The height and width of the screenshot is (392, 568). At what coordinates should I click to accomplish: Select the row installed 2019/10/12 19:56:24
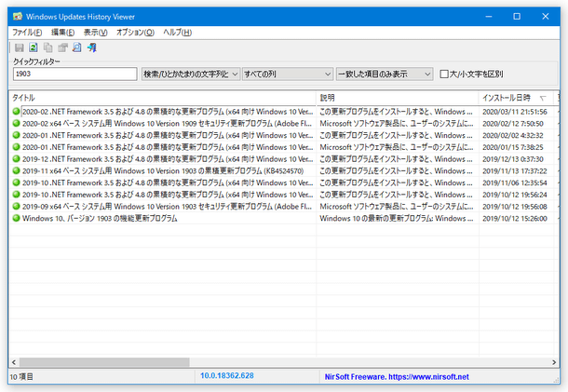pyautogui.click(x=284, y=195)
